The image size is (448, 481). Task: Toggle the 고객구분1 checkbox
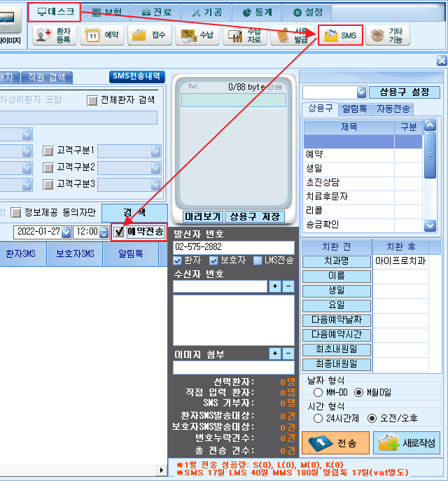(x=48, y=151)
